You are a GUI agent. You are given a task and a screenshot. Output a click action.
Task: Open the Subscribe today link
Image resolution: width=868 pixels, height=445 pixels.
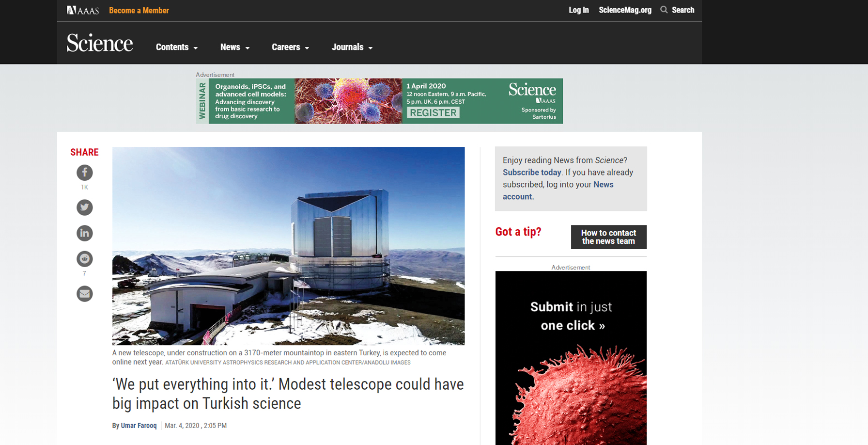(x=531, y=172)
